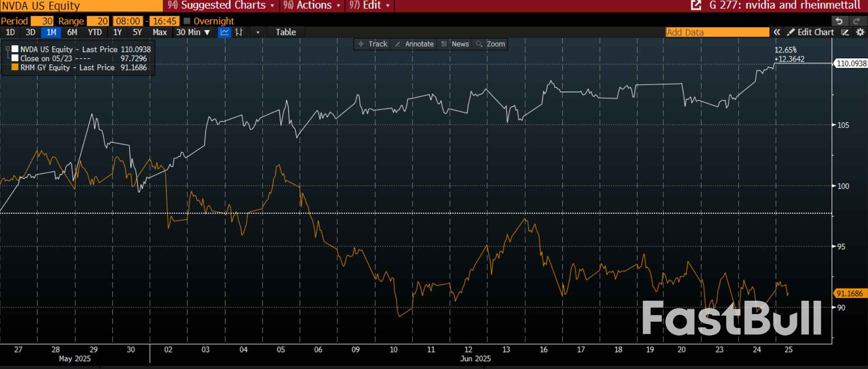
Task: Show News overlay on chart
Action: coord(455,44)
